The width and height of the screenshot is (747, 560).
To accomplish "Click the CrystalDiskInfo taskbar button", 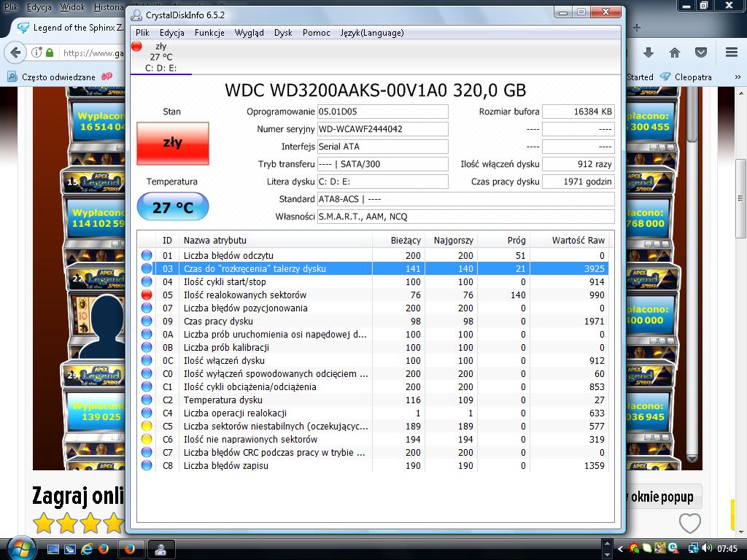I will click(161, 549).
